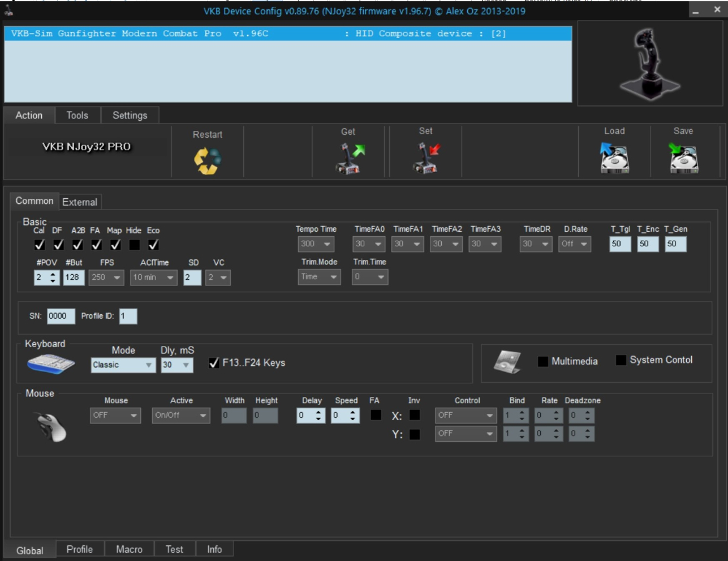Select the Common tab
Image resolution: width=728 pixels, height=561 pixels.
[34, 201]
